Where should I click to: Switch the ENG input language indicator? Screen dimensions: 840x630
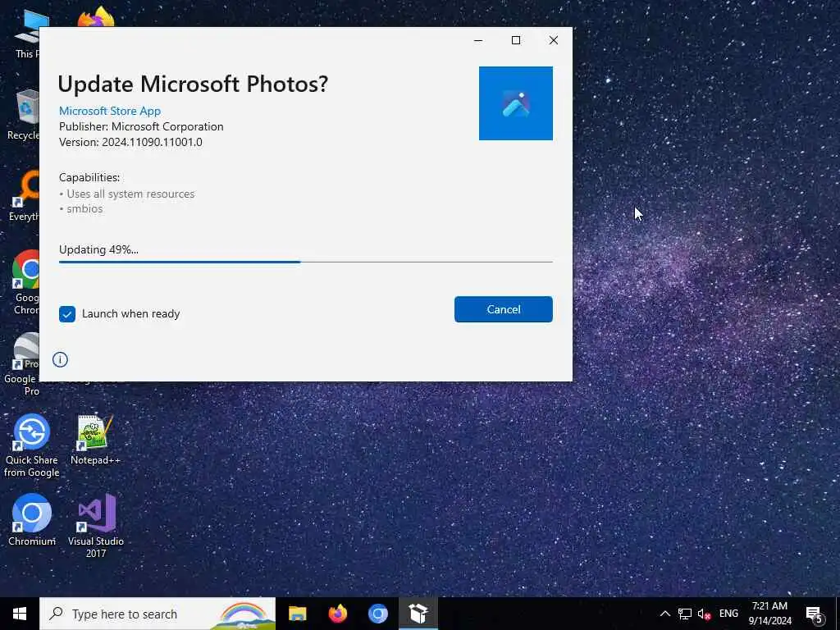click(728, 614)
